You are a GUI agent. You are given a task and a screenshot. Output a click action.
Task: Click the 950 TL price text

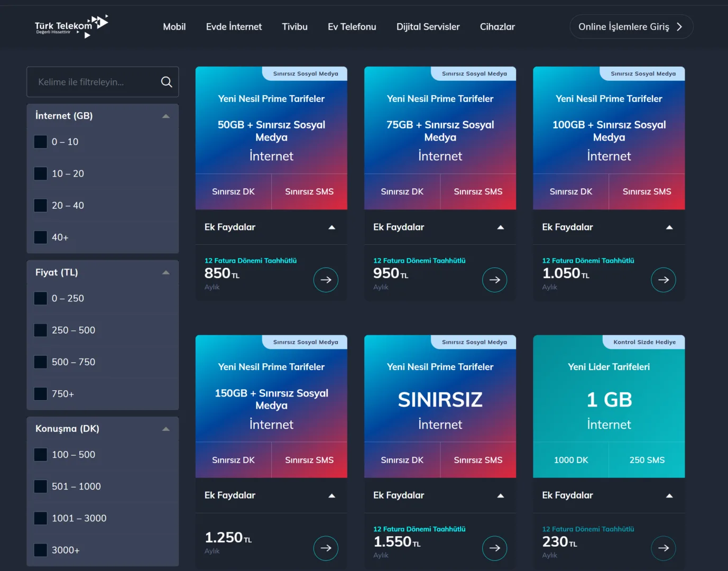point(391,273)
